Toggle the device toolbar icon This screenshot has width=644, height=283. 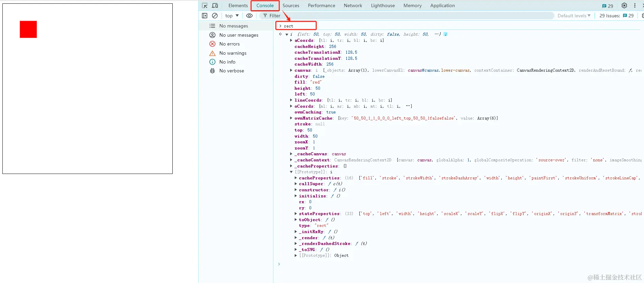215,5
